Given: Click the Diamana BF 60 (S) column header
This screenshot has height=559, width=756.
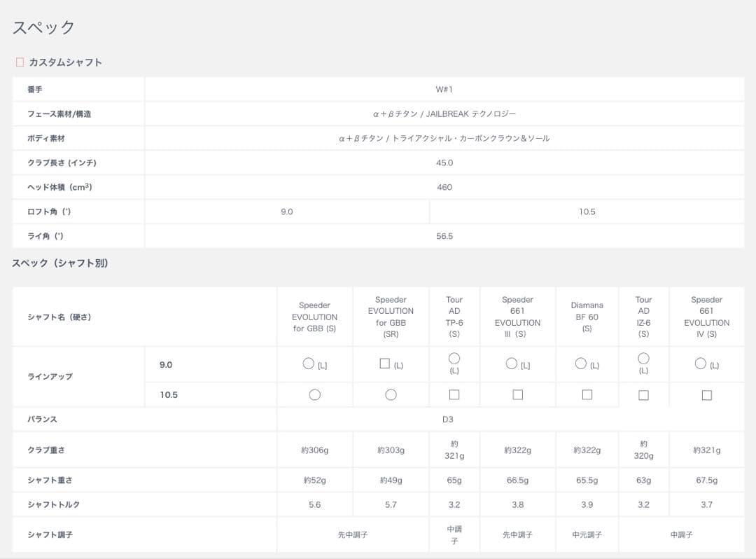Looking at the screenshot, I should (587, 317).
